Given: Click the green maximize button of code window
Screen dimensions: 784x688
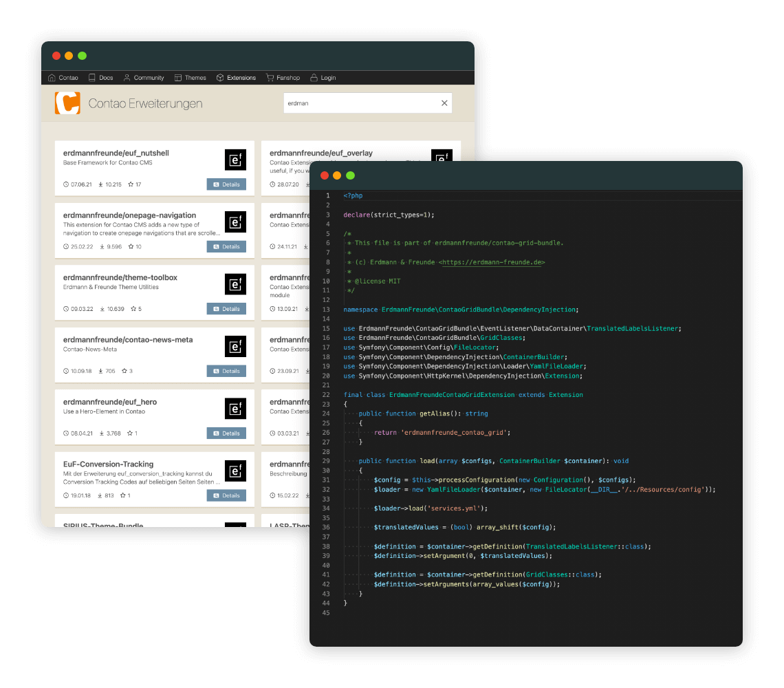Looking at the screenshot, I should pyautogui.click(x=350, y=175).
